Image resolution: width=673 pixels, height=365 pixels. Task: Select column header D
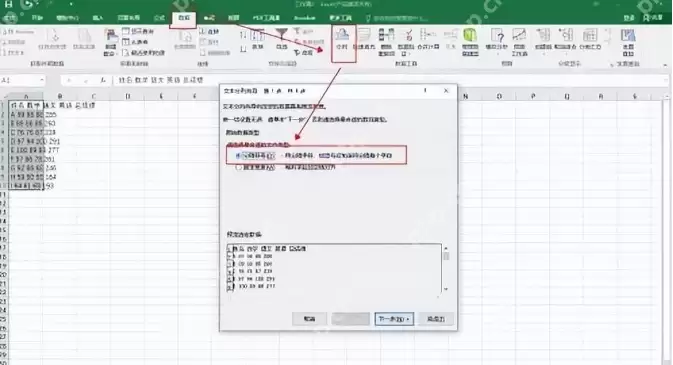pos(127,97)
